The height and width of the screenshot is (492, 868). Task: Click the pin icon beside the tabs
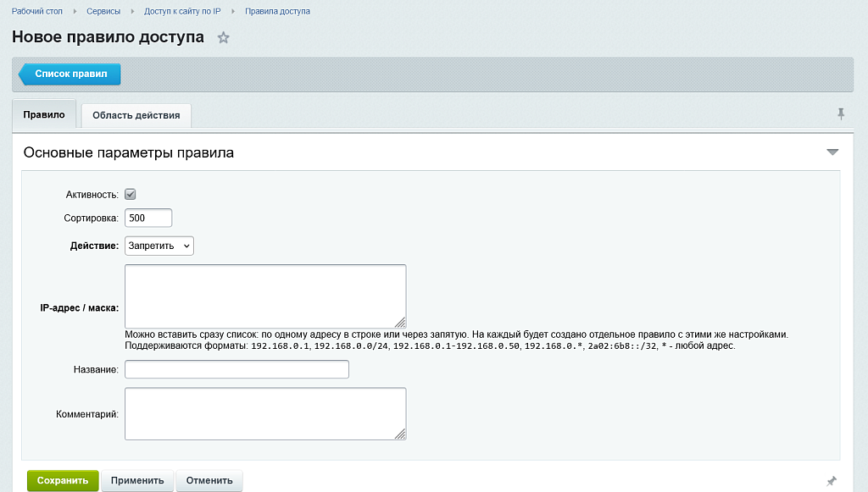pyautogui.click(x=841, y=113)
